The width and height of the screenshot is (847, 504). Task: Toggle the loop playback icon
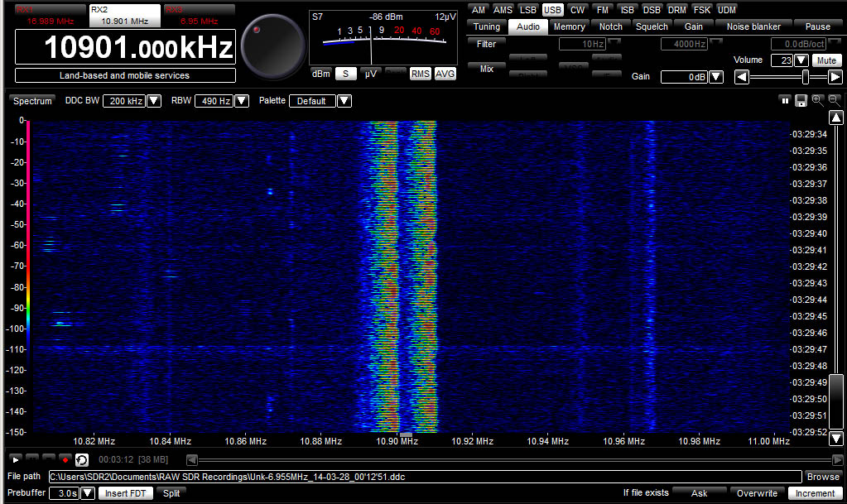[x=82, y=459]
